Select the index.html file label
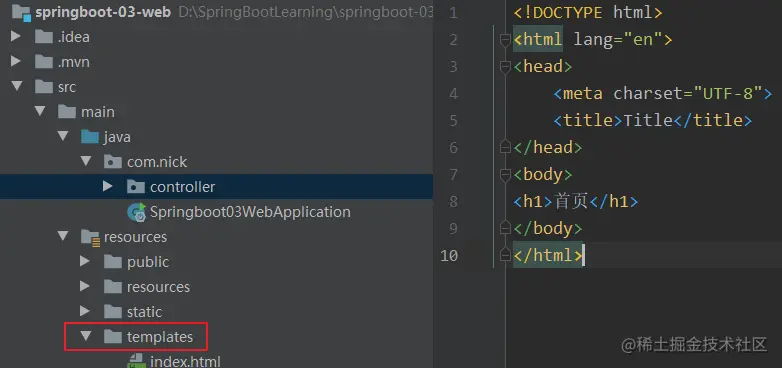This screenshot has width=782, height=368. click(x=186, y=361)
